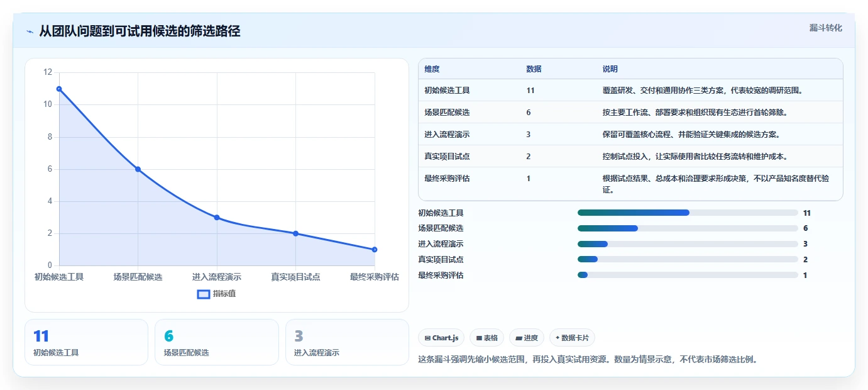868x390 pixels.
Task: Open the stat card showing 11
Action: pyautogui.click(x=86, y=342)
